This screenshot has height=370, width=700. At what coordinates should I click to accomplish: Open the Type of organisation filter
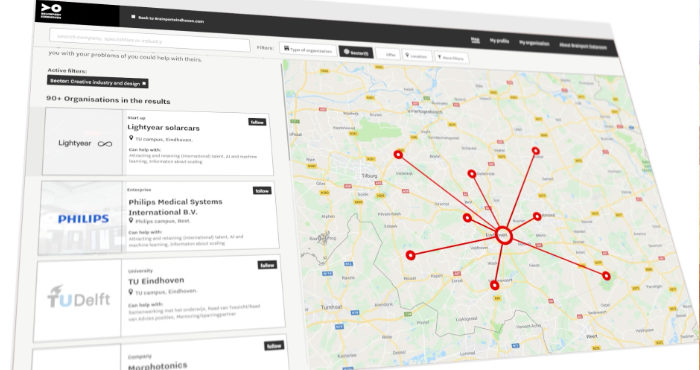[308, 50]
